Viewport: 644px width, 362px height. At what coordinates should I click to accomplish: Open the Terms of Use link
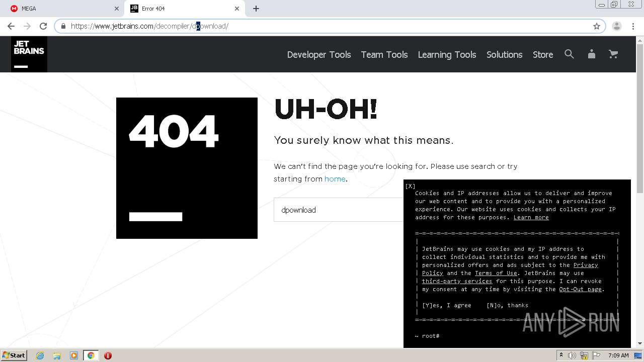click(x=496, y=273)
